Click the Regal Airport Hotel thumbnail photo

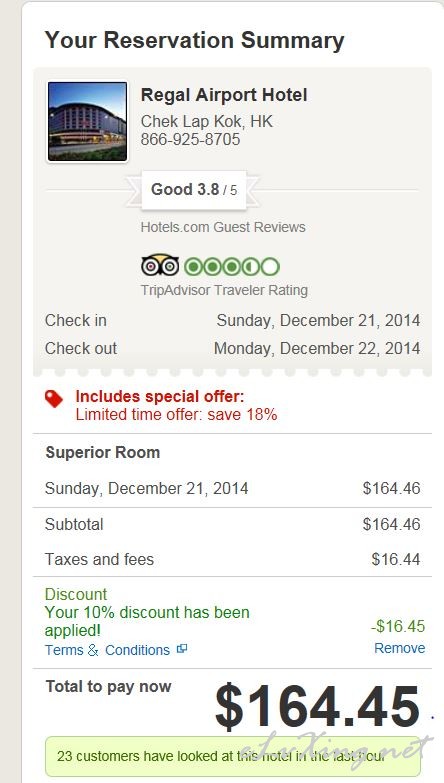(87, 122)
